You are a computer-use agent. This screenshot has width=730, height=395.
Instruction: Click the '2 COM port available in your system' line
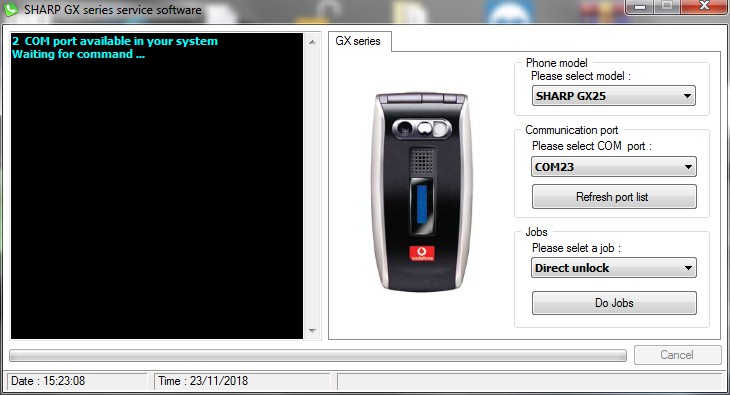[x=115, y=41]
